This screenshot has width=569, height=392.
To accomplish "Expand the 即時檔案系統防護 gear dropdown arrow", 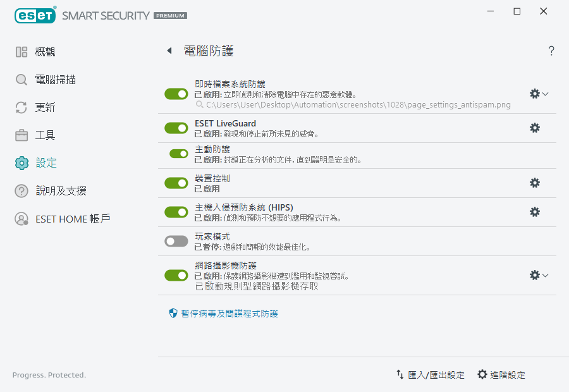I will point(545,94).
